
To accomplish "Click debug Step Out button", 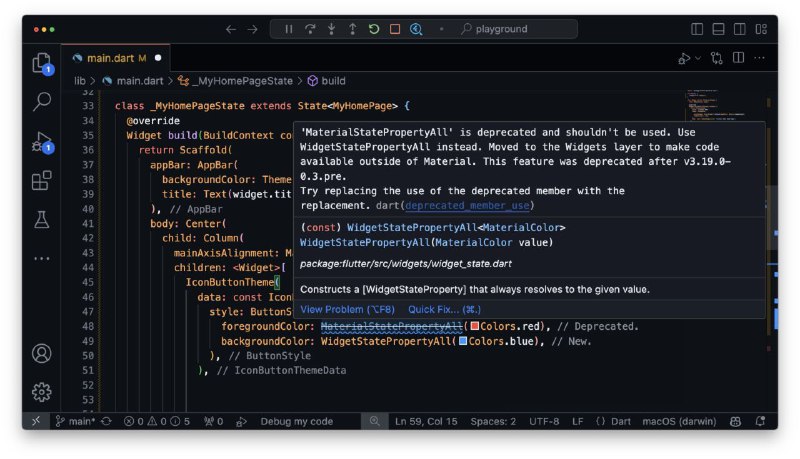I will (x=353, y=29).
